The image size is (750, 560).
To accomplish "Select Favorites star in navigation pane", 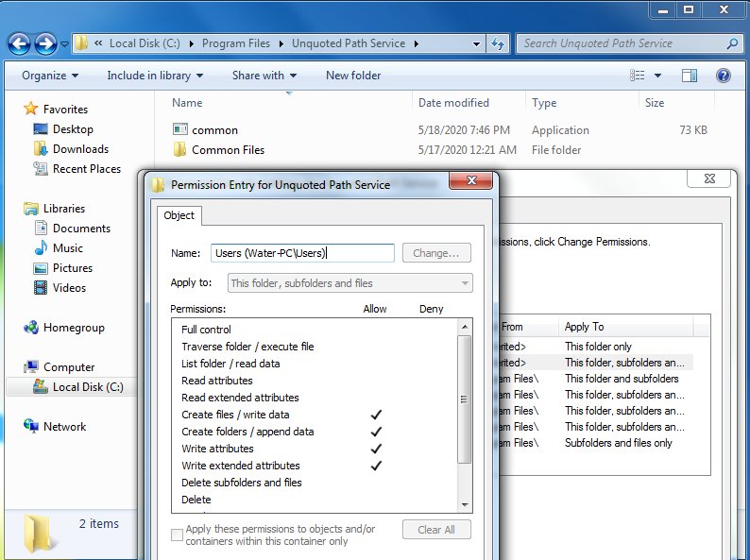I will click(x=30, y=109).
